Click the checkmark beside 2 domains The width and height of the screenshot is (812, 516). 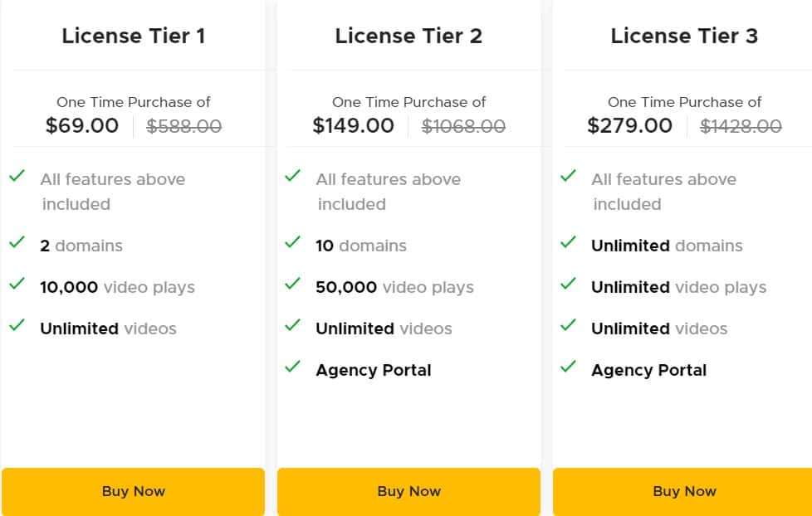click(17, 243)
